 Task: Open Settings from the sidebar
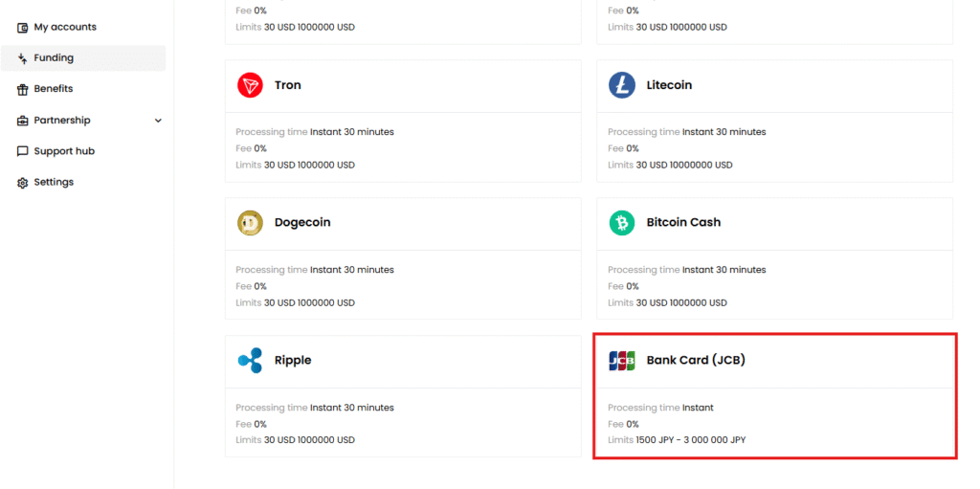54,183
